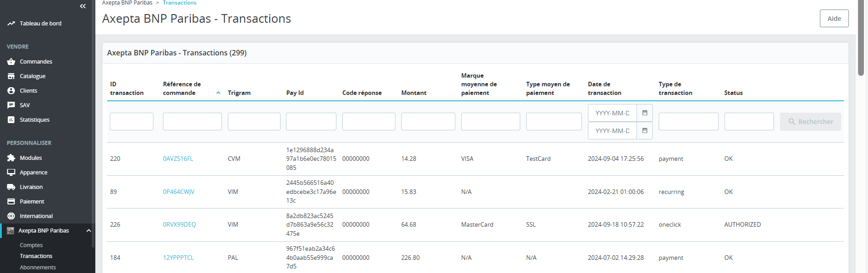
Task: Open order reference 0AVZS16FL
Action: (x=178, y=159)
